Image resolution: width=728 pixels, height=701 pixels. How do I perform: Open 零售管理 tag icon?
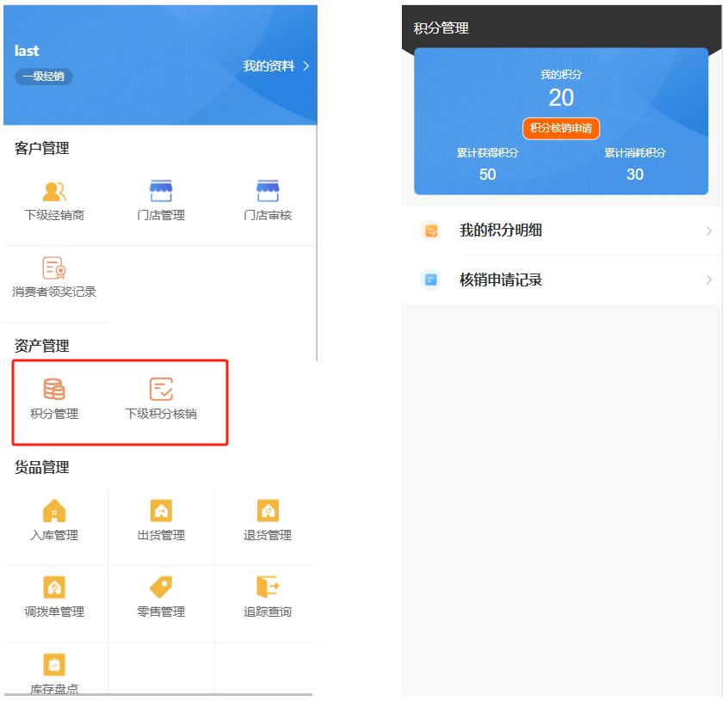tap(161, 587)
